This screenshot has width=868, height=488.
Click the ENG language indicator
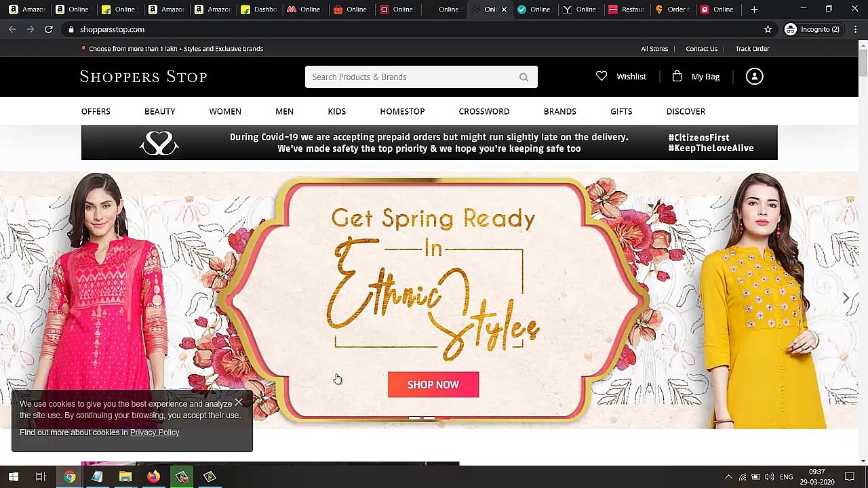(x=787, y=477)
